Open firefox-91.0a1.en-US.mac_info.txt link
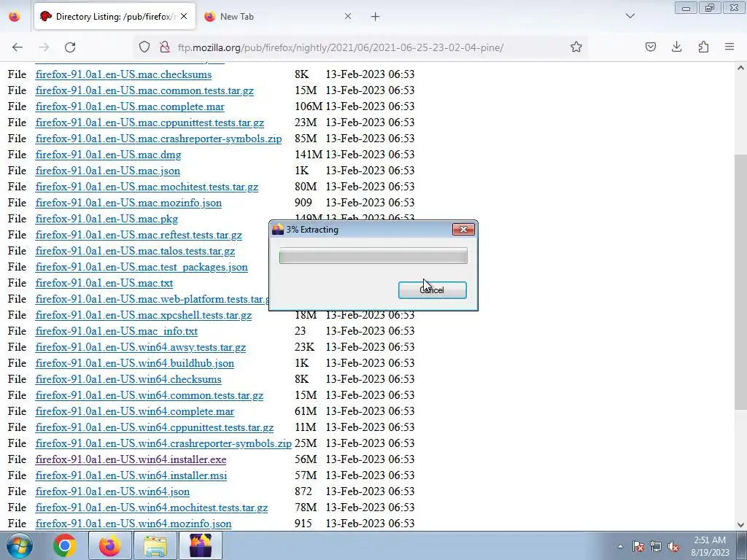The height and width of the screenshot is (560, 747). tap(116, 331)
